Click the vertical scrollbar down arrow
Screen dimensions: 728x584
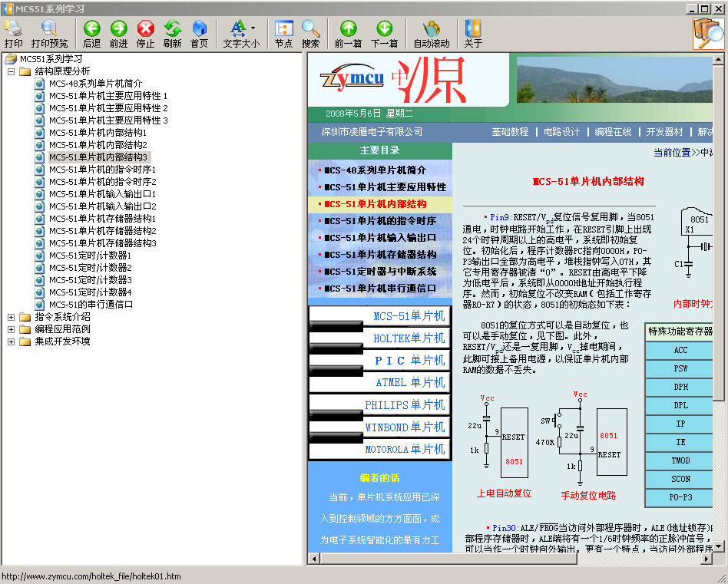pyautogui.click(x=718, y=546)
